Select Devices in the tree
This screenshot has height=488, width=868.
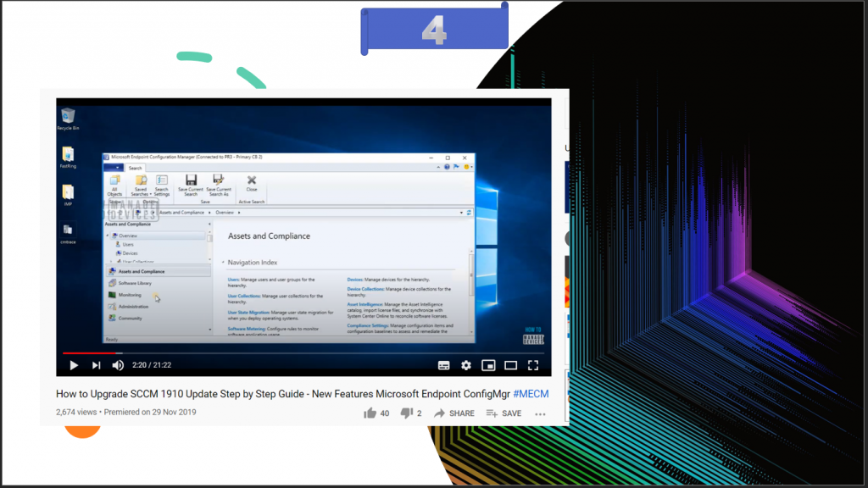coord(130,253)
